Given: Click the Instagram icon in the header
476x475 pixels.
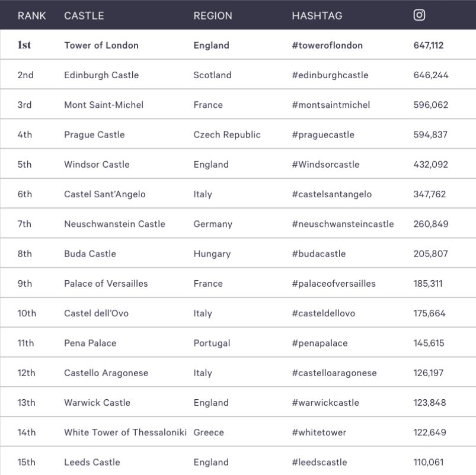Looking at the screenshot, I should pos(419,15).
